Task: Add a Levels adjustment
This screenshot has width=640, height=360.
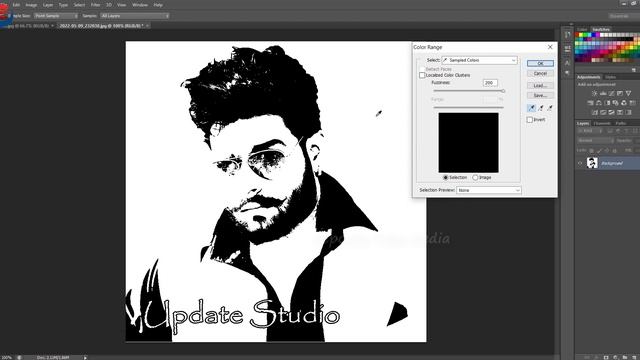Action: coord(603,93)
